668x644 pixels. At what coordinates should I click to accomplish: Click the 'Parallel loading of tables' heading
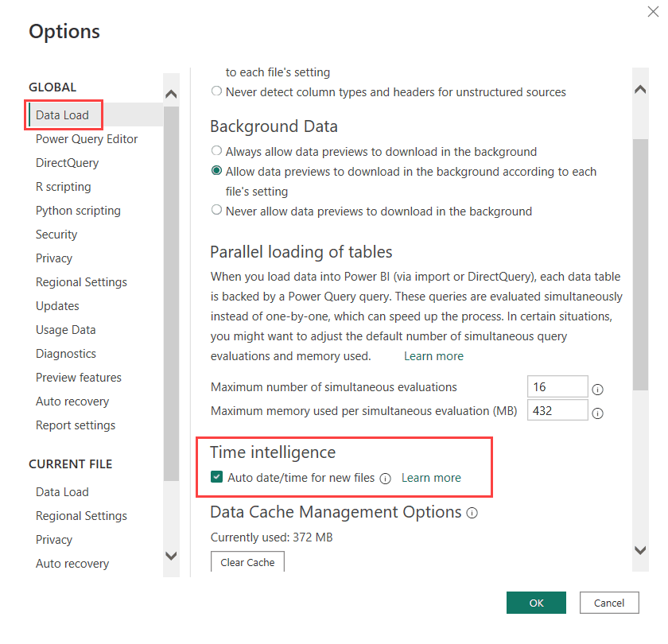pyautogui.click(x=301, y=252)
